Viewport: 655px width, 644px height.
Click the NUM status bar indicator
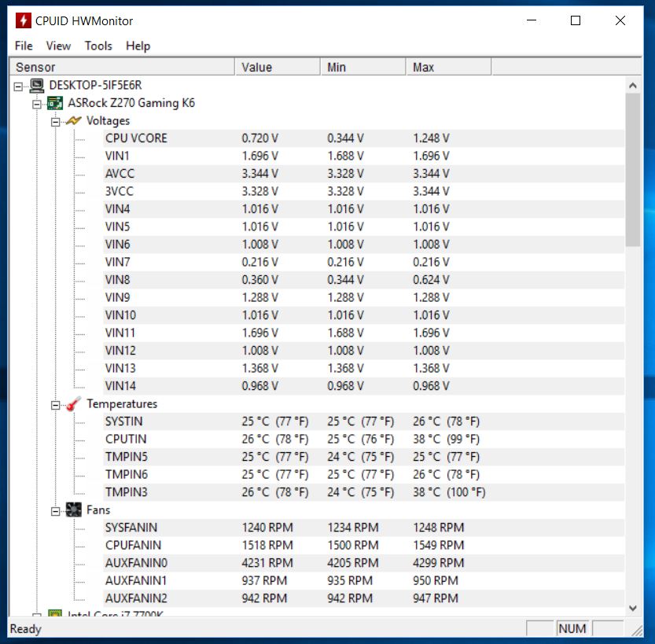tap(572, 628)
